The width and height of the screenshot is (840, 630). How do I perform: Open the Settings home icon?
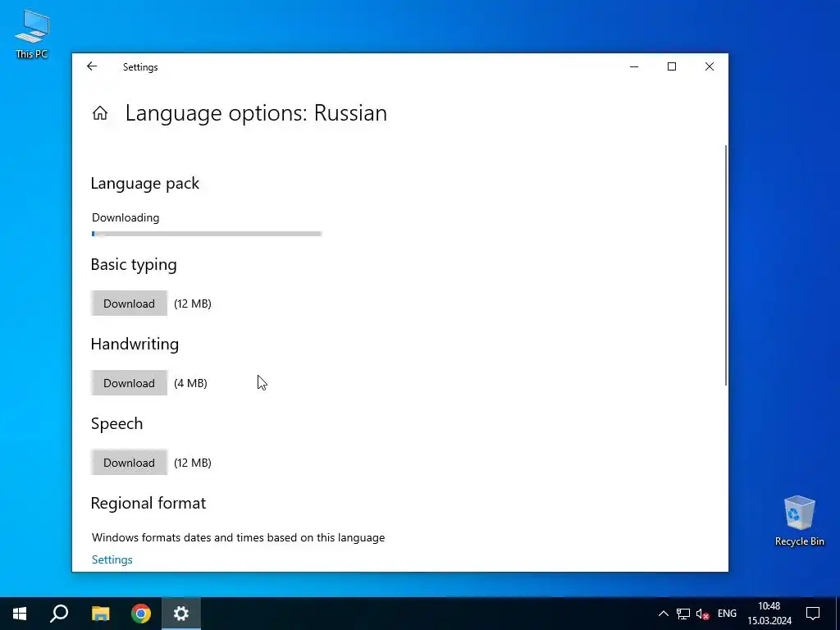click(100, 113)
